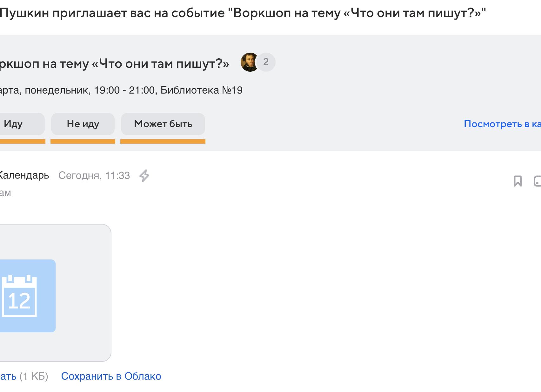The image size is (541, 392).
Task: Flag the message with the bookmark icon
Action: pyautogui.click(x=518, y=181)
